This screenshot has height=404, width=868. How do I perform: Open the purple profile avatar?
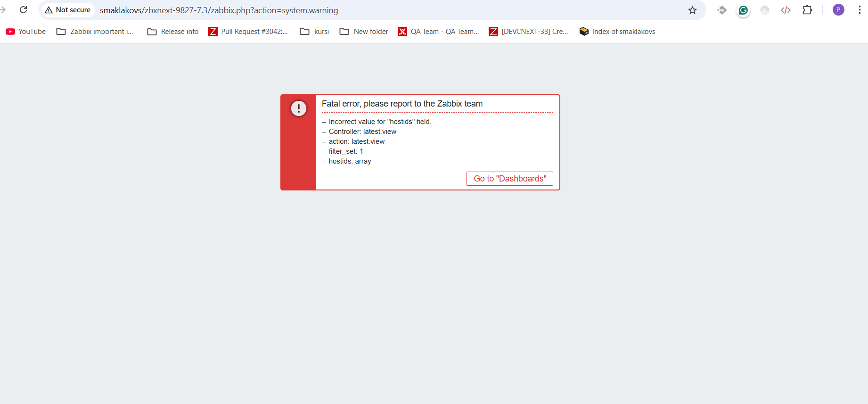tap(838, 10)
